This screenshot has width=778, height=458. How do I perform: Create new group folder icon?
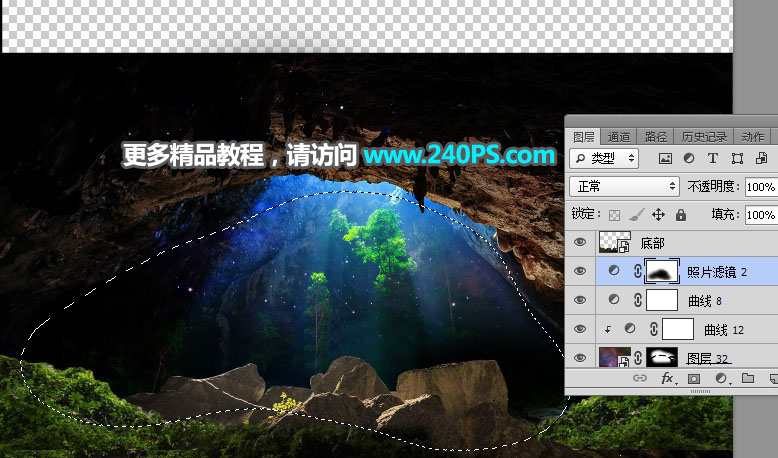[748, 379]
